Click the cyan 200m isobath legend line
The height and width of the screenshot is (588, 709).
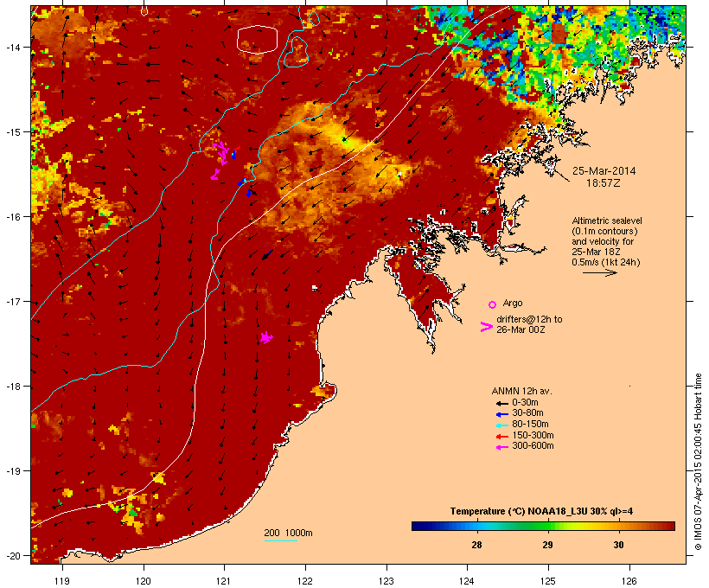(281, 540)
